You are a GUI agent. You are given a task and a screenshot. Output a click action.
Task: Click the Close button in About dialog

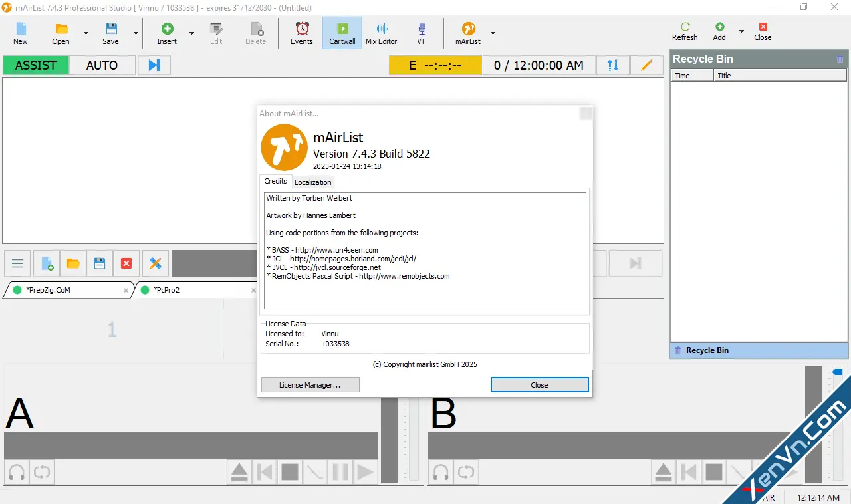click(x=539, y=385)
